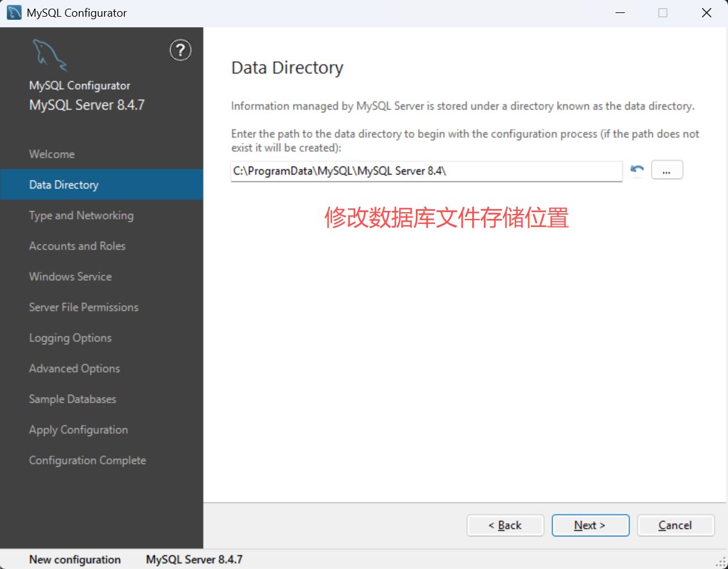Click the revert path arrow icon

(x=637, y=171)
